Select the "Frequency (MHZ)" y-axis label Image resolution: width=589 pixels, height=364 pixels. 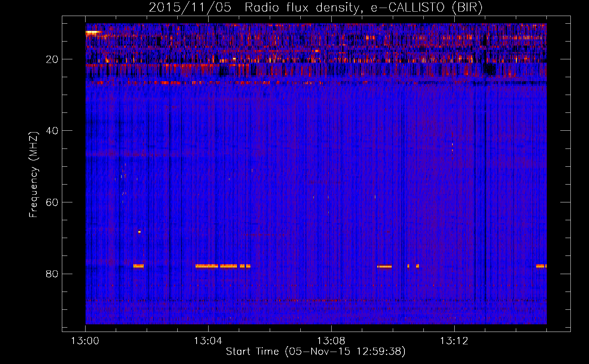[33, 175]
